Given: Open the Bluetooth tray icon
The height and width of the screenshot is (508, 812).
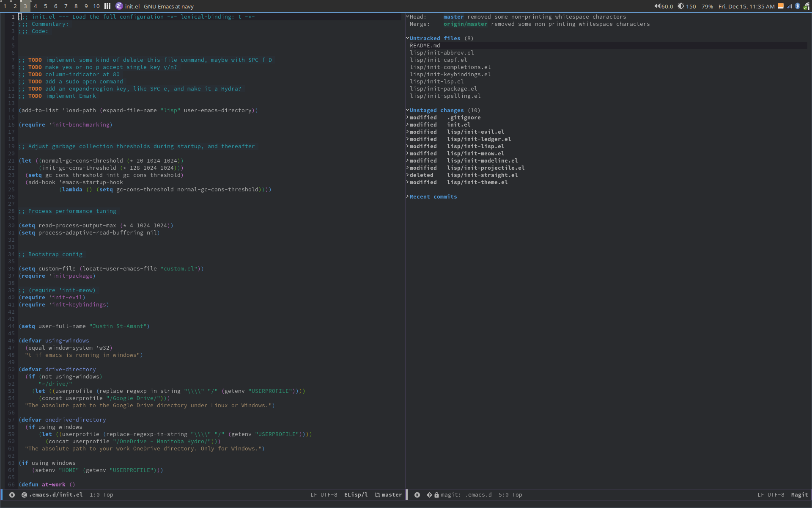Looking at the screenshot, I should point(798,6).
